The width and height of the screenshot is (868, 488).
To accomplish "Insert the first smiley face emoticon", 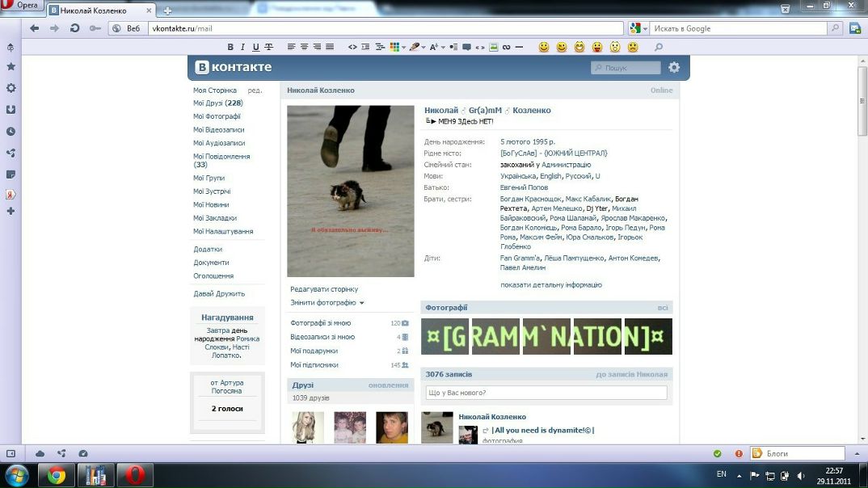I will (x=544, y=47).
